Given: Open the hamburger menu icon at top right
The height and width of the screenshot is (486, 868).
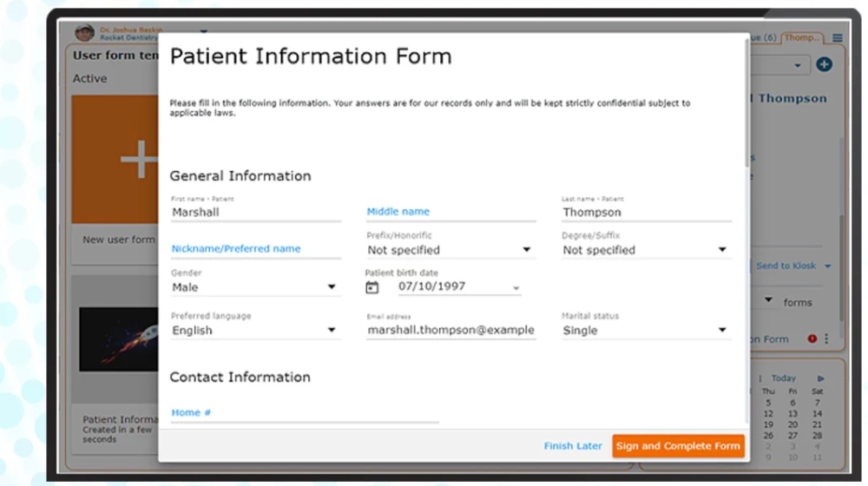Looking at the screenshot, I should [837, 37].
